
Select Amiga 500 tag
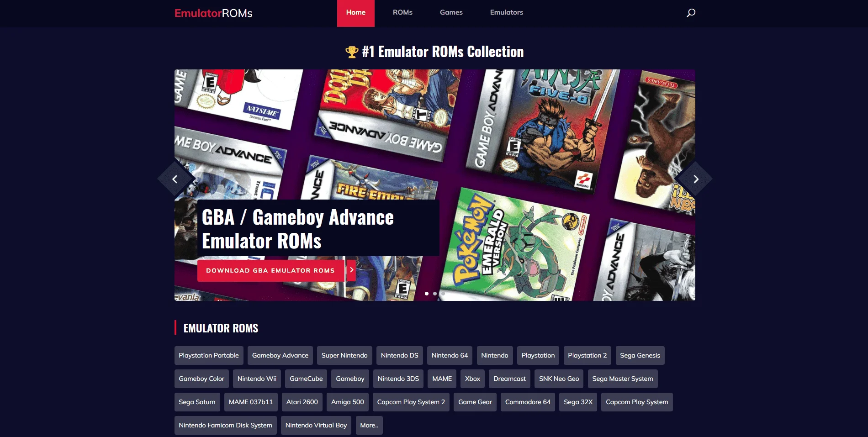pos(348,402)
